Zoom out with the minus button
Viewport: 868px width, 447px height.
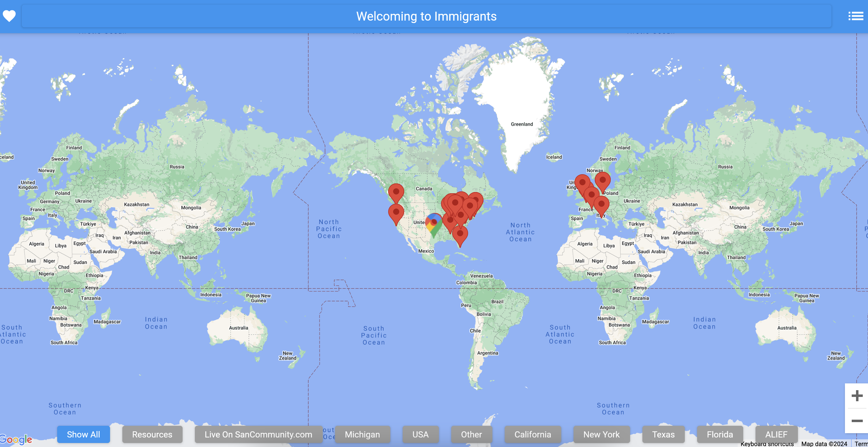(857, 421)
